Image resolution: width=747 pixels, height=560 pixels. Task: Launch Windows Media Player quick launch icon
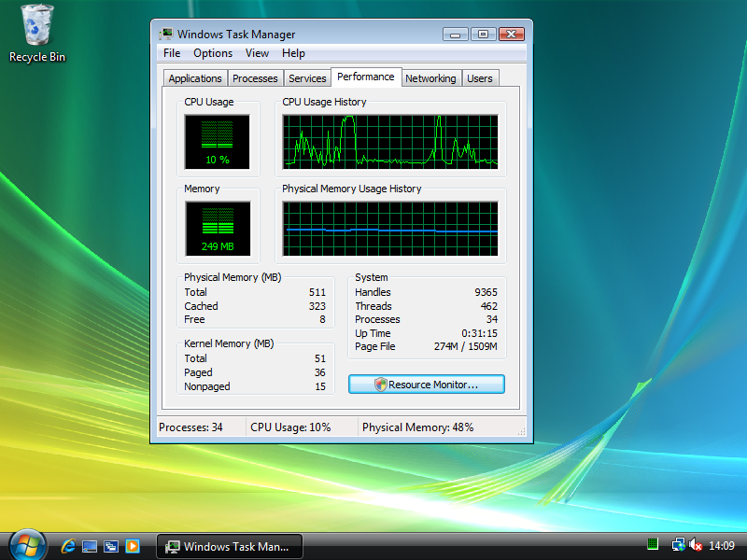click(x=133, y=546)
